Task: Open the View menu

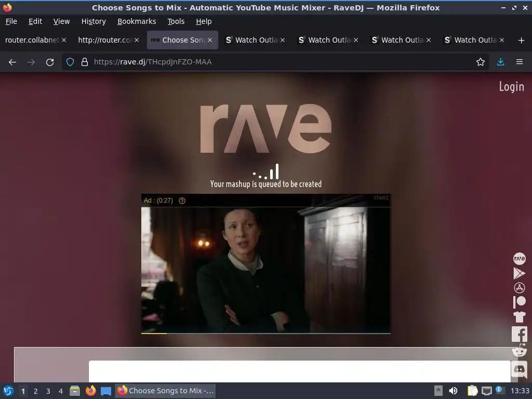Action: coord(61,21)
